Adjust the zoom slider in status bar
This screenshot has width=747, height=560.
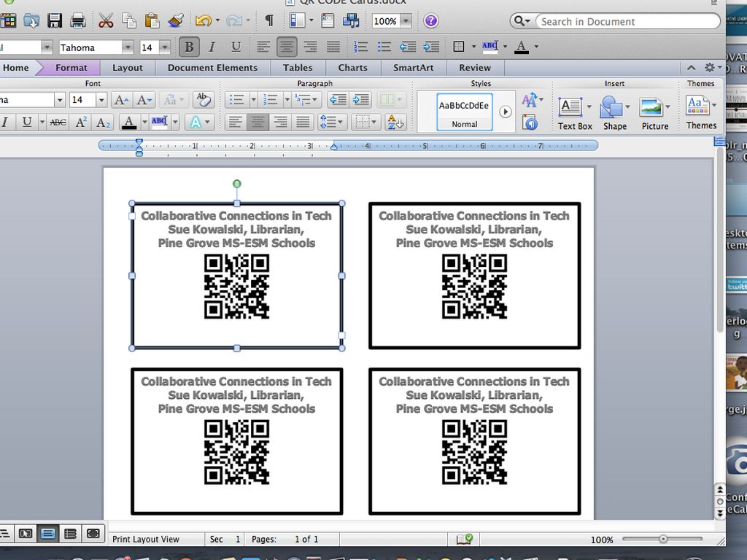[662, 540]
